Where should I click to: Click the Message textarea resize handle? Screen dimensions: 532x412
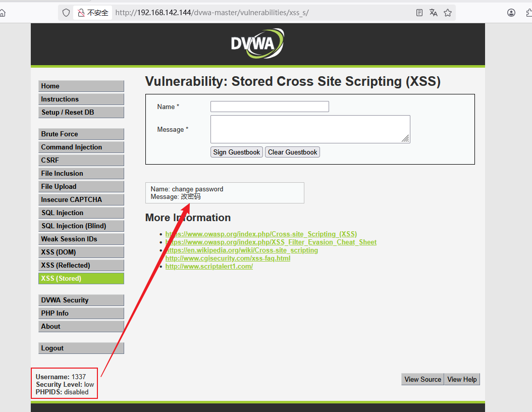coord(405,138)
